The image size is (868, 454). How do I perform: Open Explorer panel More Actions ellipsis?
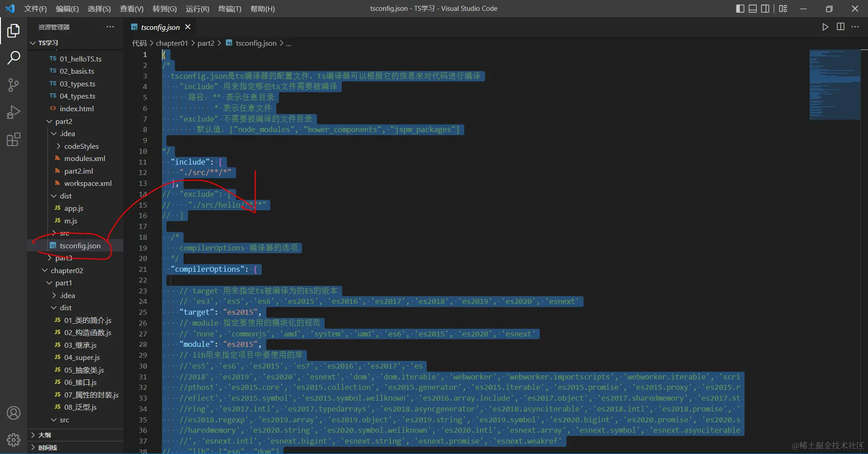click(110, 27)
